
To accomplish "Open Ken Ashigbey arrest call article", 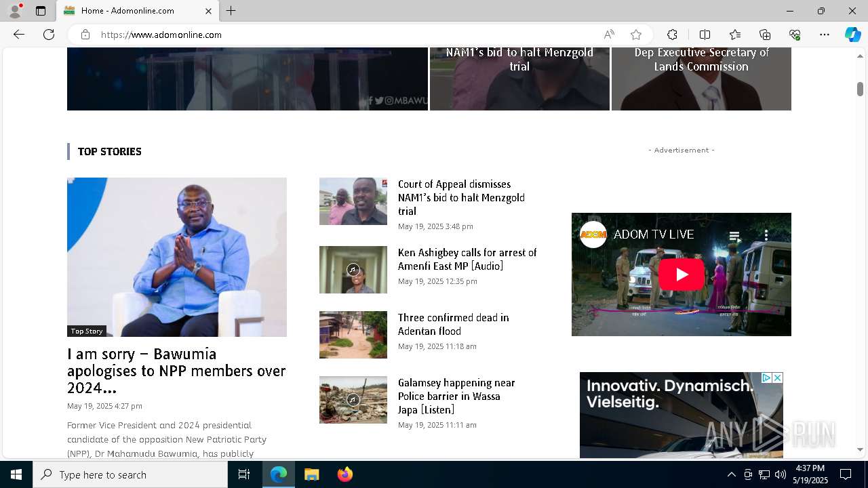I will click(x=467, y=259).
